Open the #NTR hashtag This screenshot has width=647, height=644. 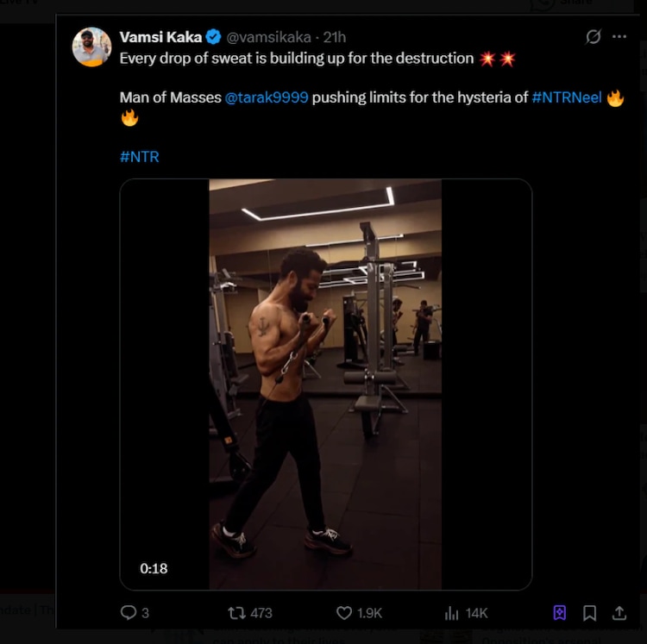pos(139,157)
